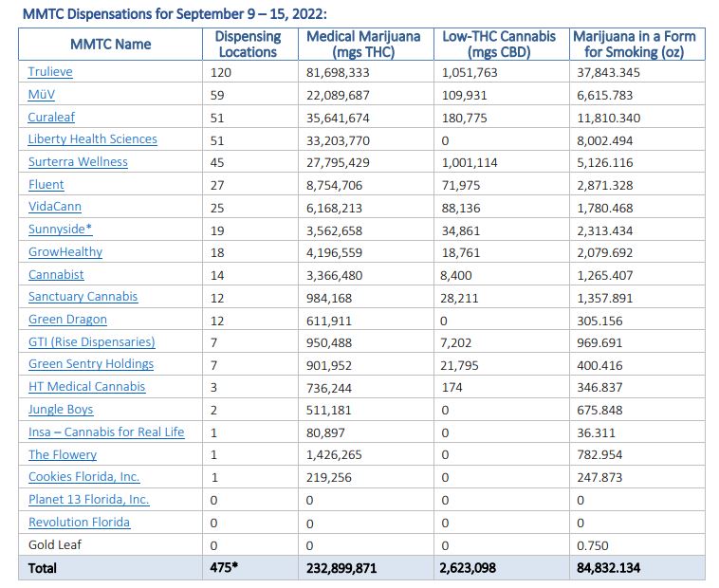Viewport: 719px width, 588px height.
Task: Click the Fluent link
Action: (x=47, y=185)
